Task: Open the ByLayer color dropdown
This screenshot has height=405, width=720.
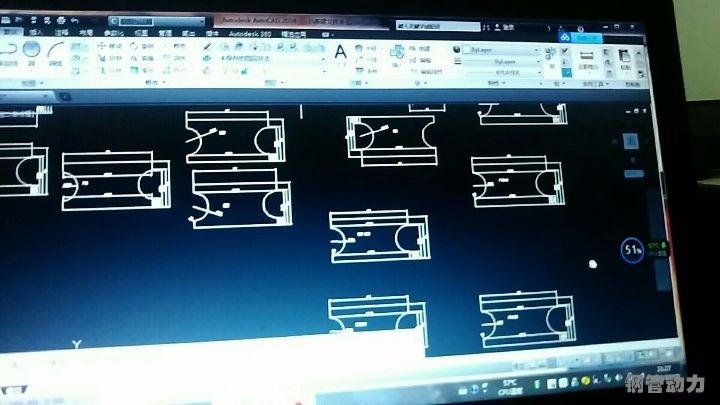Action: (x=500, y=48)
